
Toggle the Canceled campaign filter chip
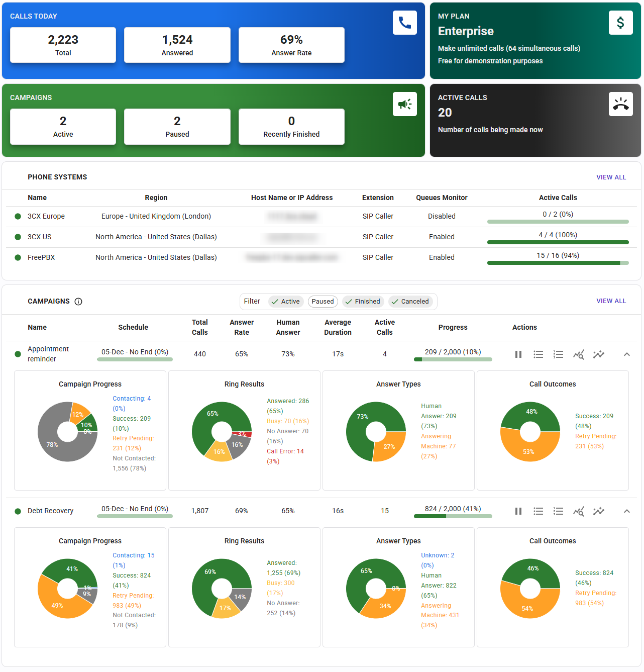[410, 302]
